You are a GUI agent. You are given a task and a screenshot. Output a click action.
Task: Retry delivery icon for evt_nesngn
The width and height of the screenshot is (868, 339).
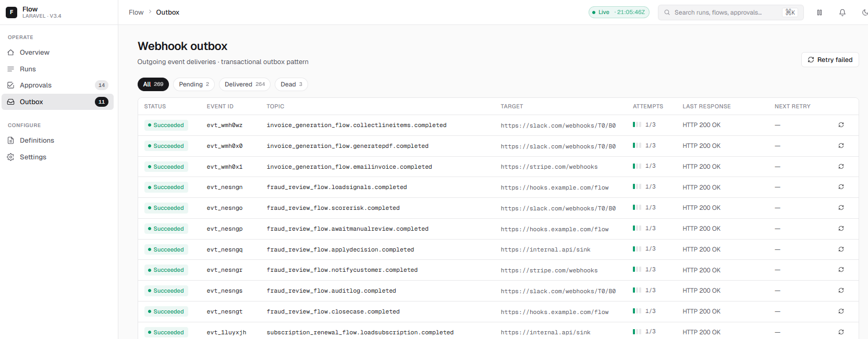point(841,187)
